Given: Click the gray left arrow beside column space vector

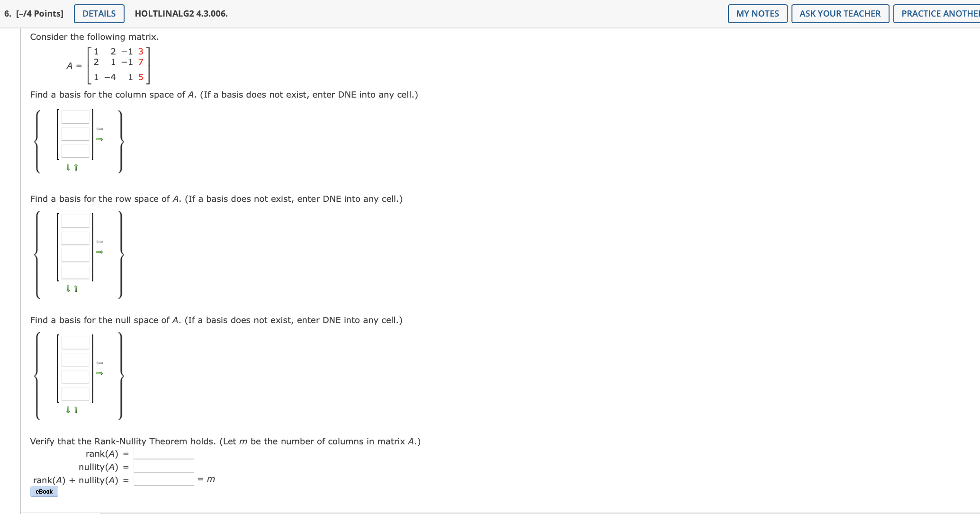Looking at the screenshot, I should [99, 129].
